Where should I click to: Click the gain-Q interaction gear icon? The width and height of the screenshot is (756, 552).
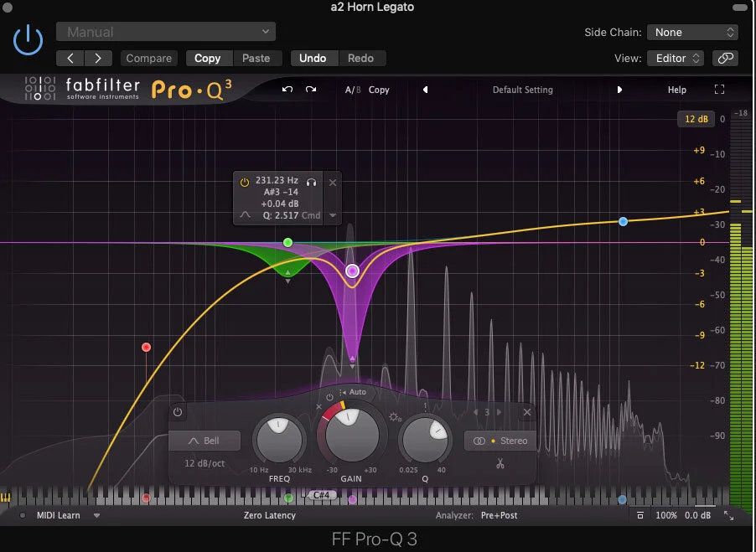point(395,417)
